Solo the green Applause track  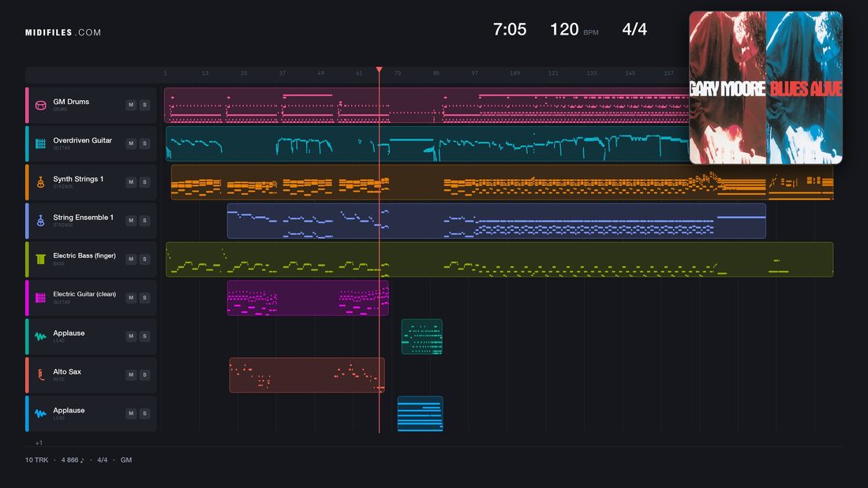(x=144, y=336)
